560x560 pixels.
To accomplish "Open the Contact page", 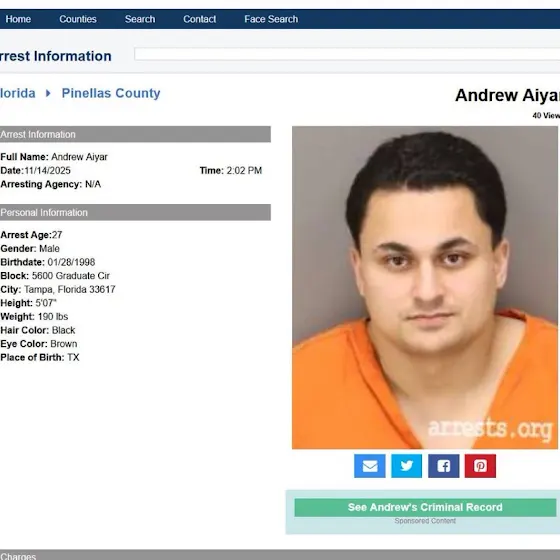I will (x=200, y=19).
